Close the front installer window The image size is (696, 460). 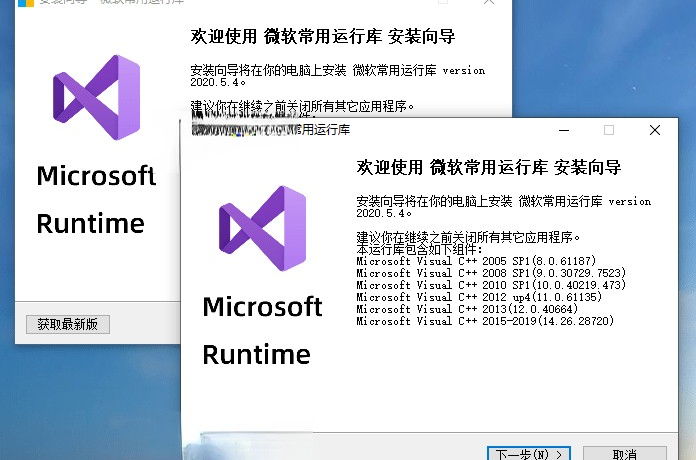coord(655,130)
